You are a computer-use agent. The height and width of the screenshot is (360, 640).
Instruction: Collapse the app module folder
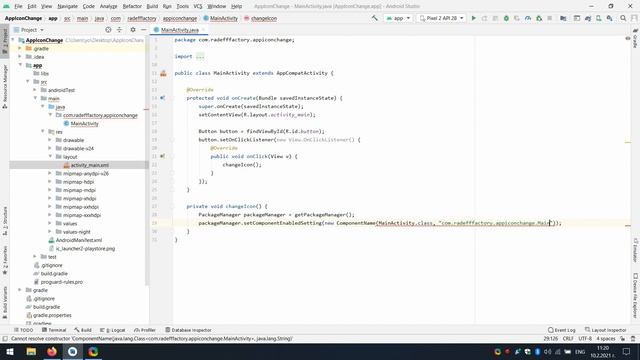[x=20, y=65]
